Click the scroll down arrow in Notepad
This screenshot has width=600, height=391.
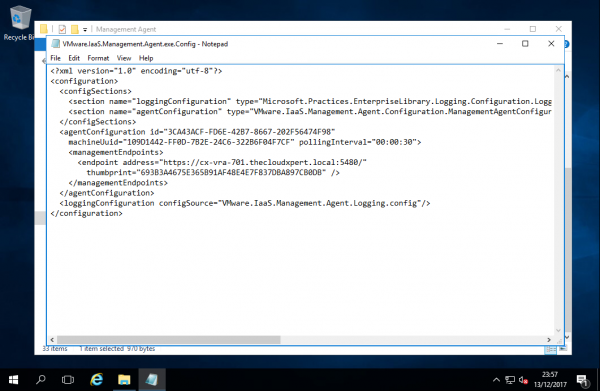558,330
